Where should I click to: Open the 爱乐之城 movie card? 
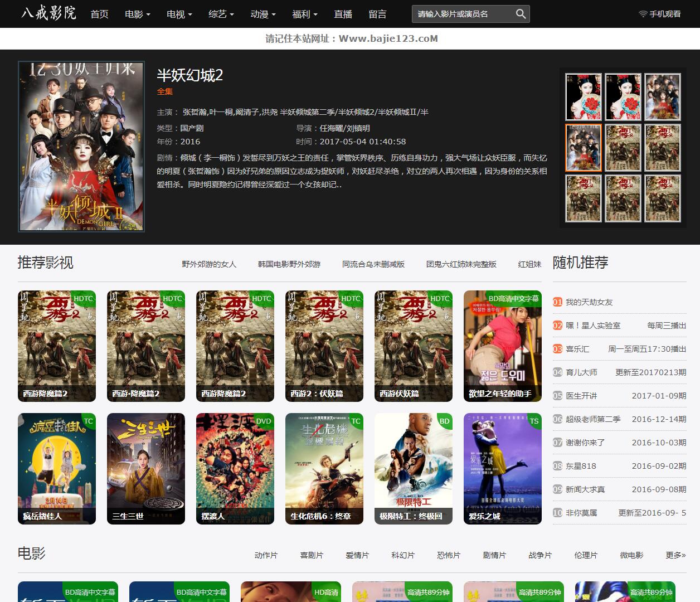[x=503, y=469]
